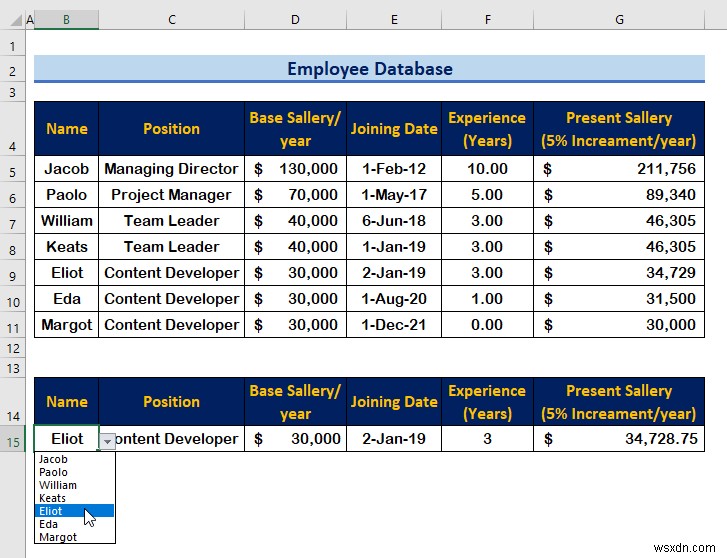The image size is (727, 558).
Task: Click joining date 1-Aug-20
Action: [x=394, y=298]
